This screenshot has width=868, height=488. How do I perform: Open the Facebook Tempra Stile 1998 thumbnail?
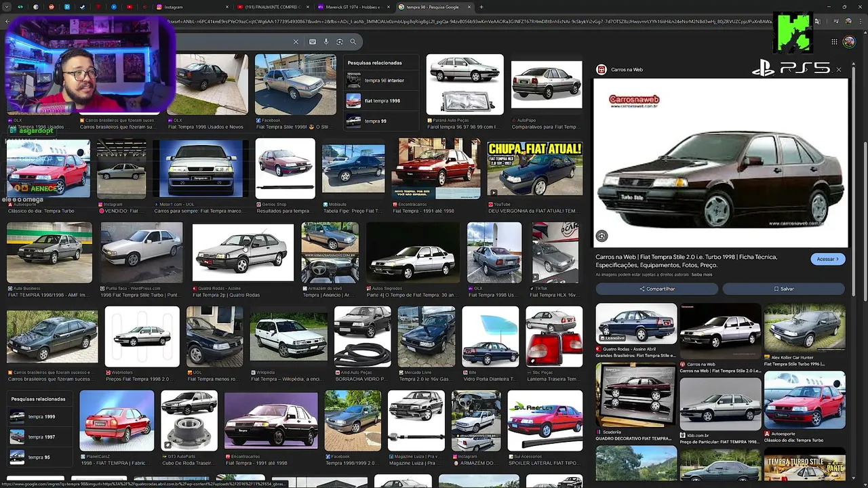(x=295, y=85)
